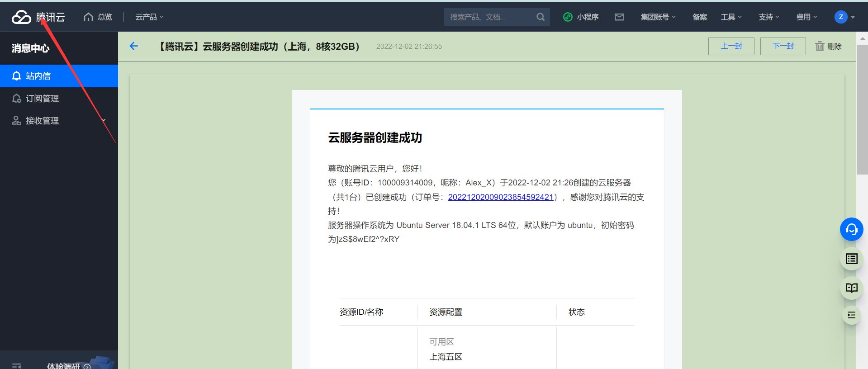Click the 状态 column header
Image resolution: width=868 pixels, height=369 pixels.
coord(576,312)
